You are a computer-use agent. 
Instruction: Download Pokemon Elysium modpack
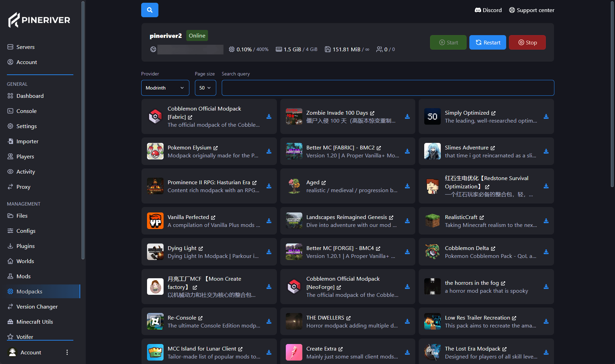[x=269, y=152]
